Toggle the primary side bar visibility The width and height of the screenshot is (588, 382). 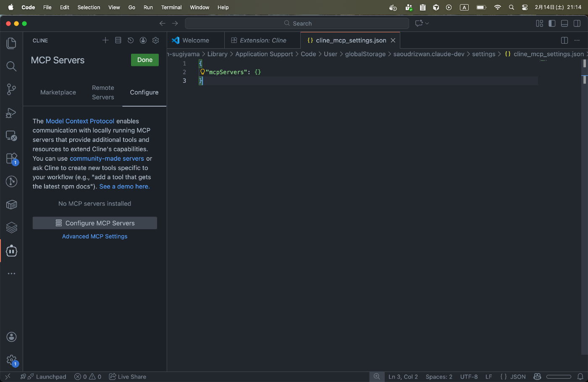(552, 24)
